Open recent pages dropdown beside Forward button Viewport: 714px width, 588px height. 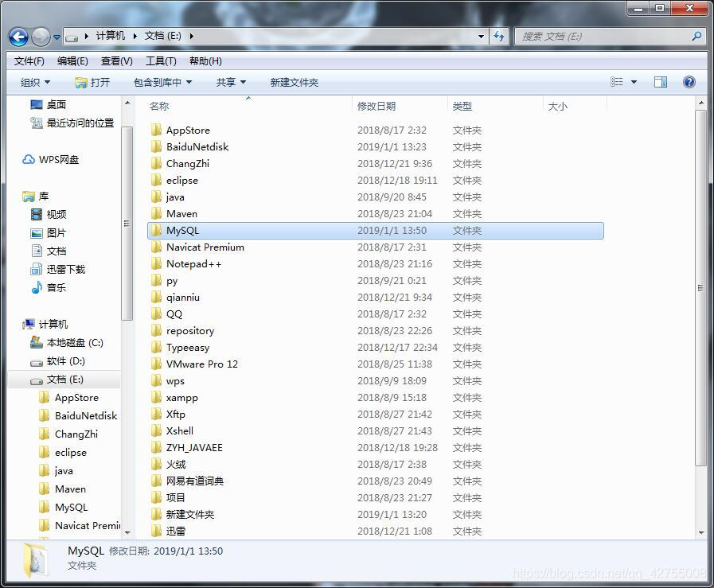coord(57,37)
